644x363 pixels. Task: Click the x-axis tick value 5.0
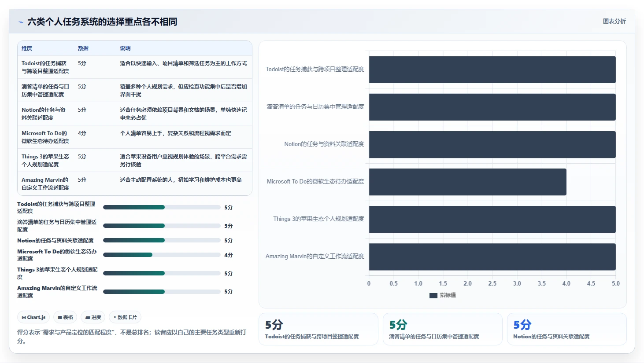pos(615,284)
